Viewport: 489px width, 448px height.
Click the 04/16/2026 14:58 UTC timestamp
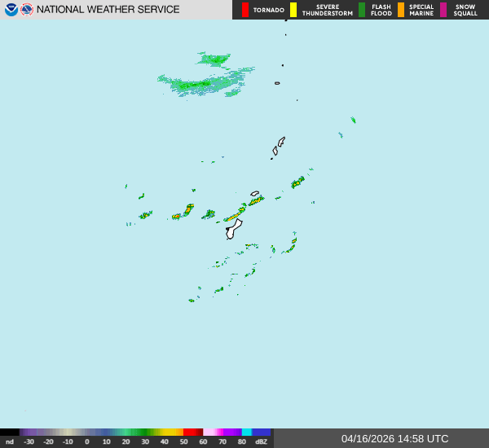tap(394, 438)
